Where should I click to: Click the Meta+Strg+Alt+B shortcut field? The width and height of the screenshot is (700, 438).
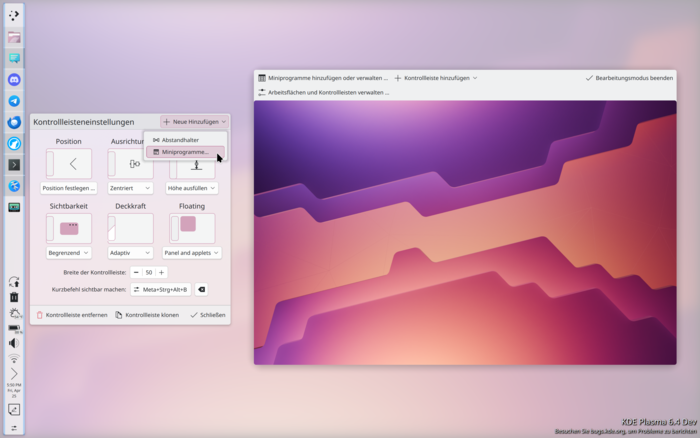point(161,289)
